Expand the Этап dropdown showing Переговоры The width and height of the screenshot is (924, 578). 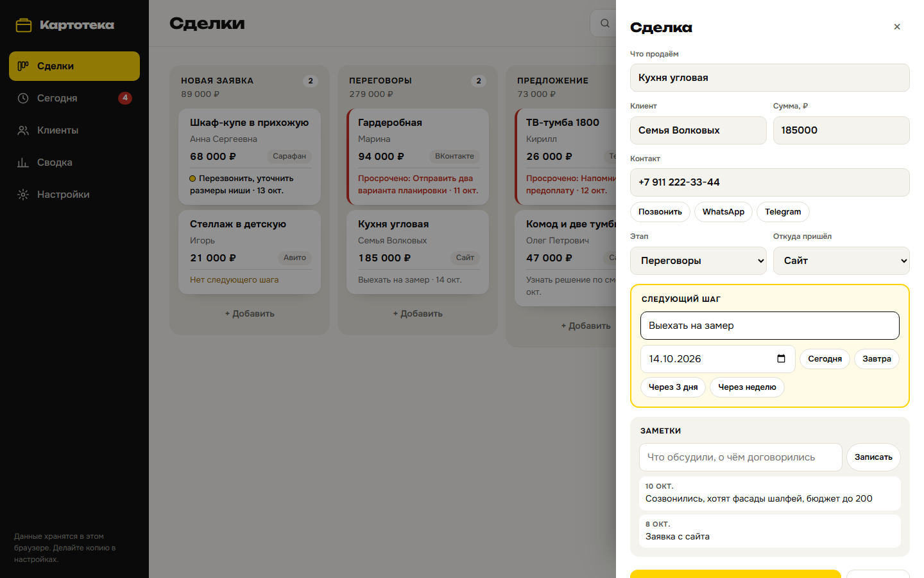698,261
